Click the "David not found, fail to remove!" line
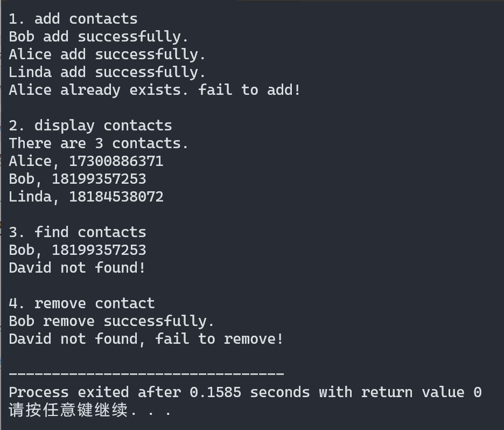This screenshot has width=504, height=430. [146, 339]
